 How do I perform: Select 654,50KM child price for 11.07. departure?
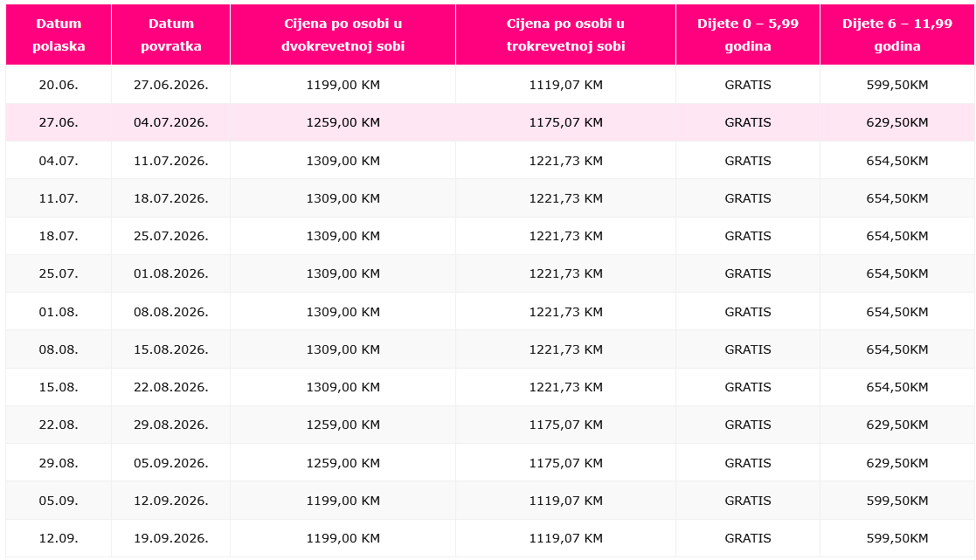pos(896,198)
